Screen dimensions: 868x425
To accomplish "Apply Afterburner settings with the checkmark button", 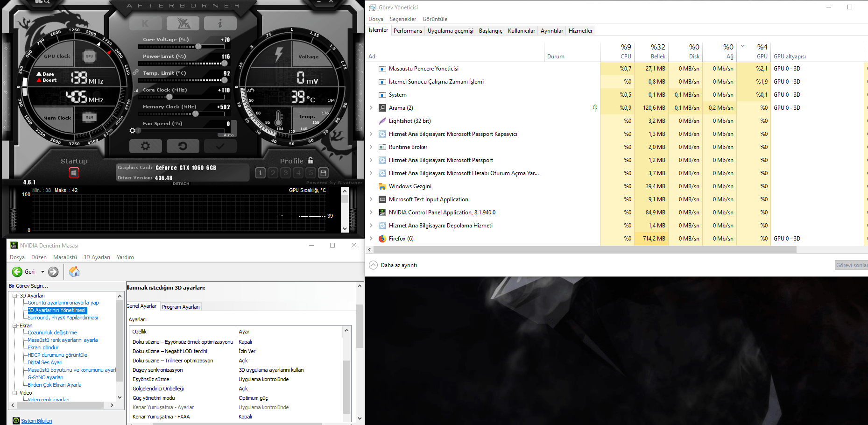I will 220,146.
